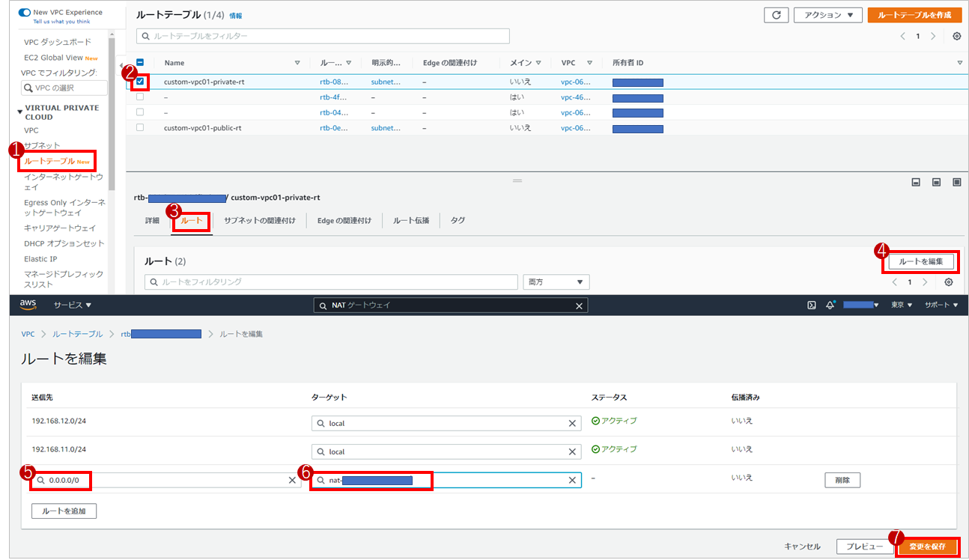The image size is (969, 560).
Task: Open account name dropdown in header
Action: [x=861, y=305]
